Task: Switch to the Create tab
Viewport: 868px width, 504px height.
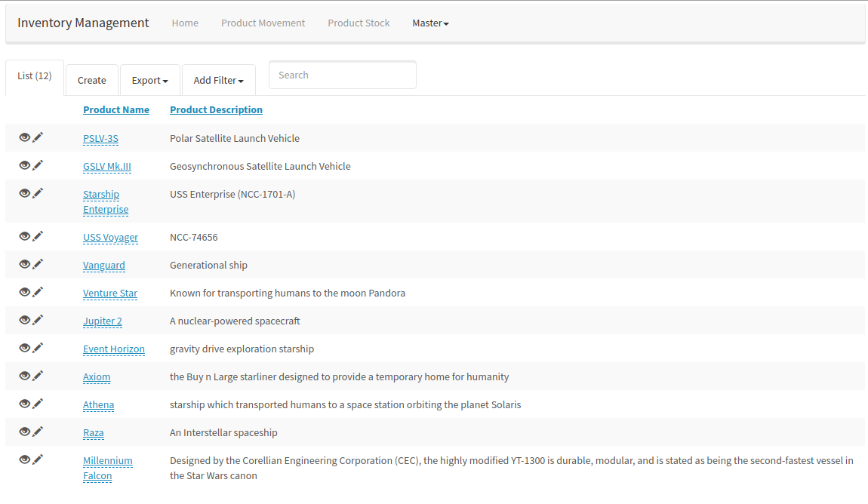Action: tap(92, 81)
